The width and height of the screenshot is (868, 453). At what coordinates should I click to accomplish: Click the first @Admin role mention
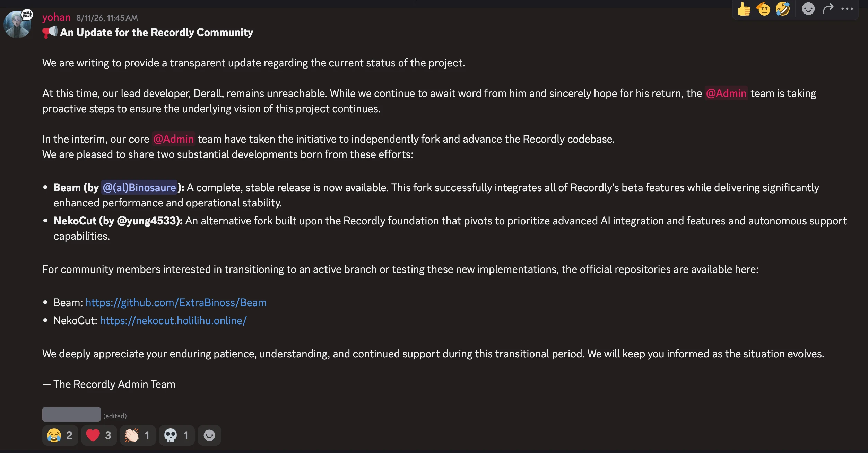[726, 94]
